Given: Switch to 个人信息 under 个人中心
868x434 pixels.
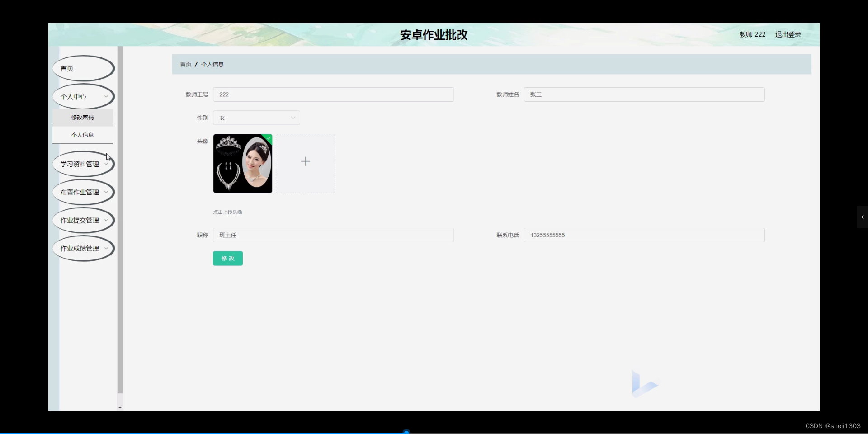Looking at the screenshot, I should 83,134.
